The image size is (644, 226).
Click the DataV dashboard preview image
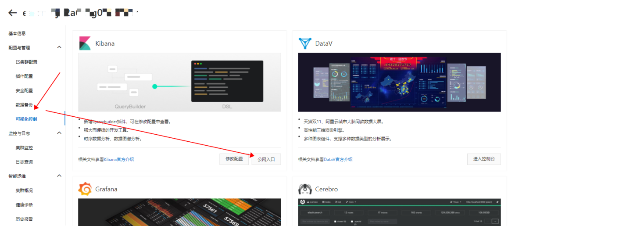click(399, 83)
